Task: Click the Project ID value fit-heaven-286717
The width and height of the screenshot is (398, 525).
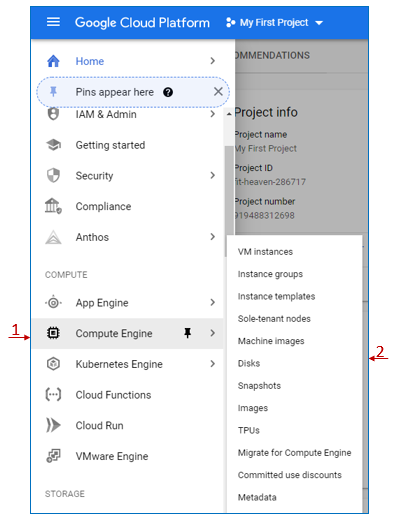Action: [x=270, y=182]
